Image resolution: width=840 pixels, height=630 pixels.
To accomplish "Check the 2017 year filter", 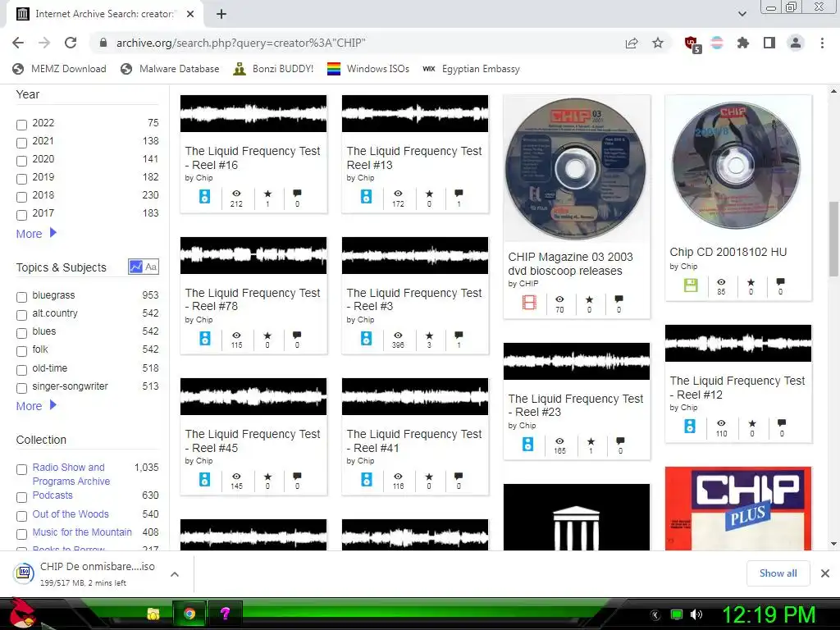I will 21,216.
